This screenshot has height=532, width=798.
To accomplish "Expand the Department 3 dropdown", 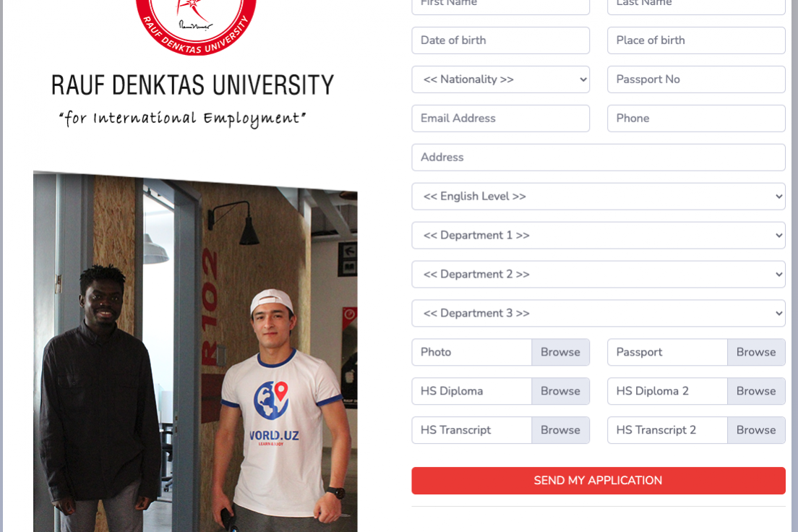I will click(598, 313).
